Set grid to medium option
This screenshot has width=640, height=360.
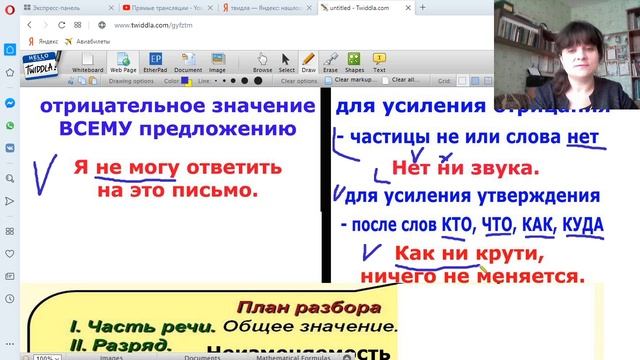point(475,81)
